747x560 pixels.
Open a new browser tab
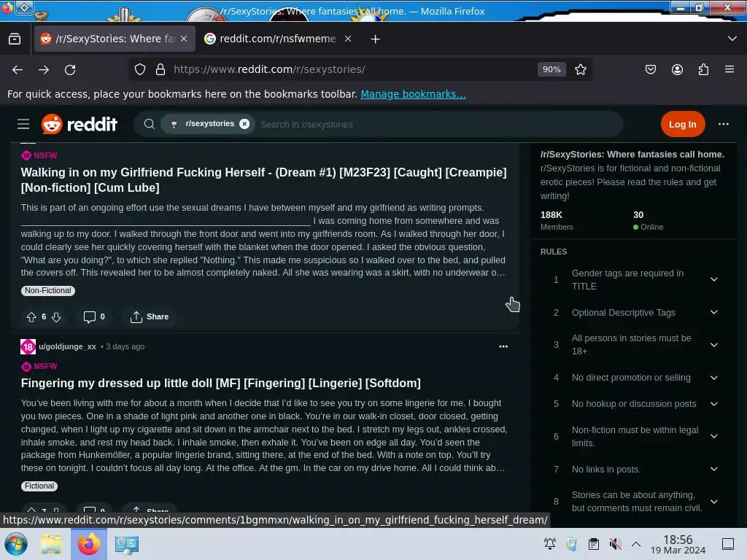[376, 39]
